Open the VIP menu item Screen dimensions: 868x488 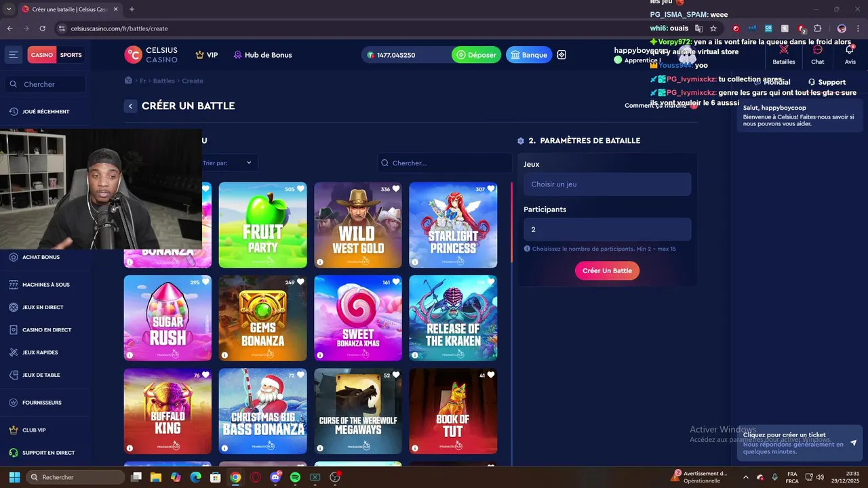click(x=207, y=55)
